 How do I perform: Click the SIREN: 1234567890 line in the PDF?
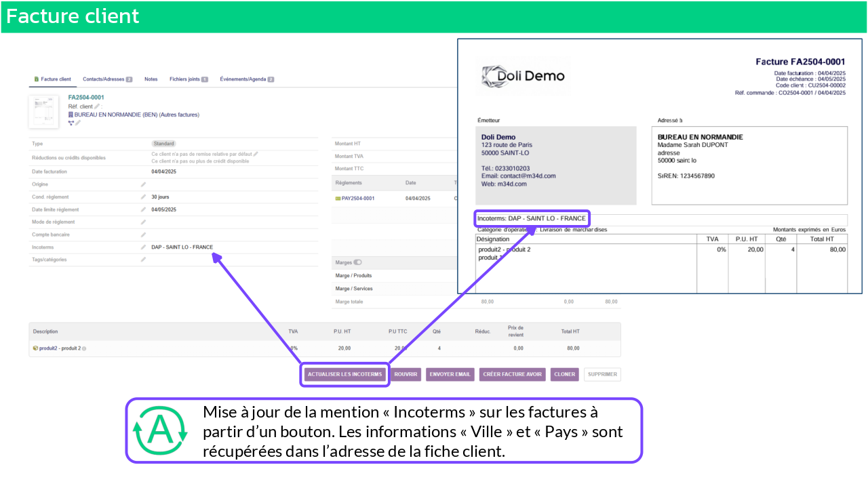pos(686,176)
